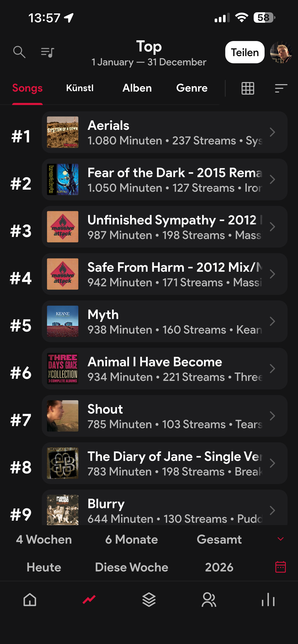The height and width of the screenshot is (644, 298).
Task: Open the calendar date picker
Action: 281,567
